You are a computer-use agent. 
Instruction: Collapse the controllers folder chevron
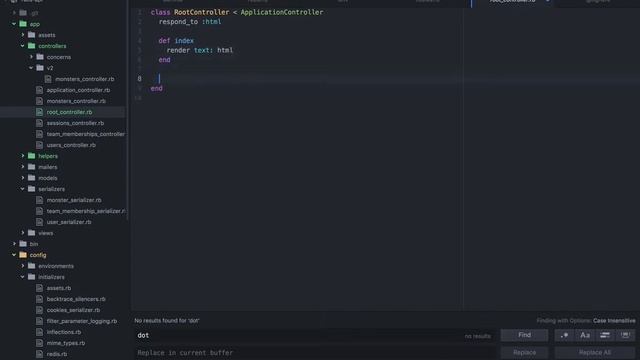[23, 46]
